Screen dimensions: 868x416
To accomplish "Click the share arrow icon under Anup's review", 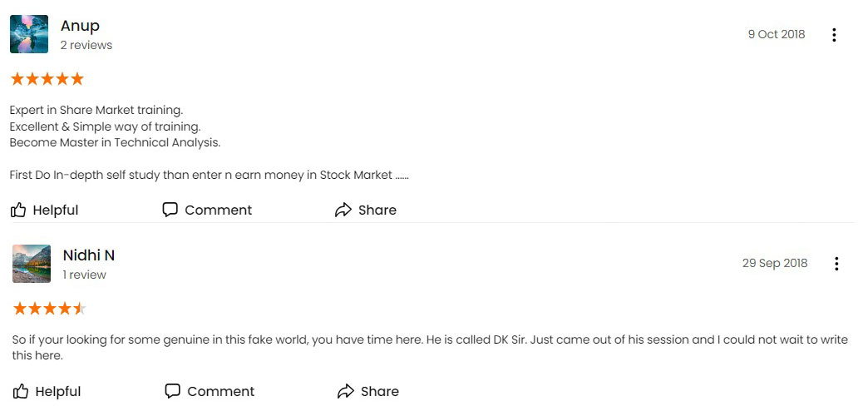I will pyautogui.click(x=343, y=210).
